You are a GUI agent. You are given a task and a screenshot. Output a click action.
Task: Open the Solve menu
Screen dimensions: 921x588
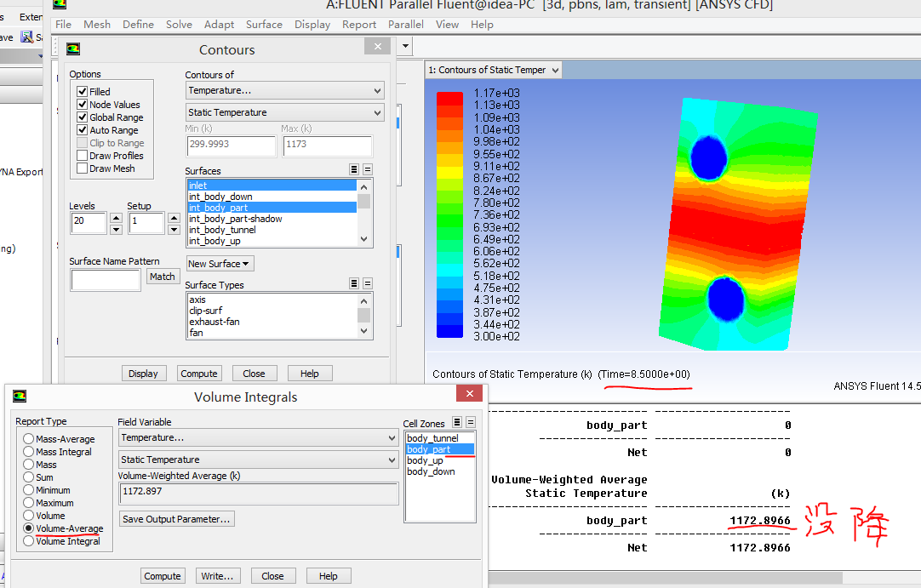click(x=179, y=25)
